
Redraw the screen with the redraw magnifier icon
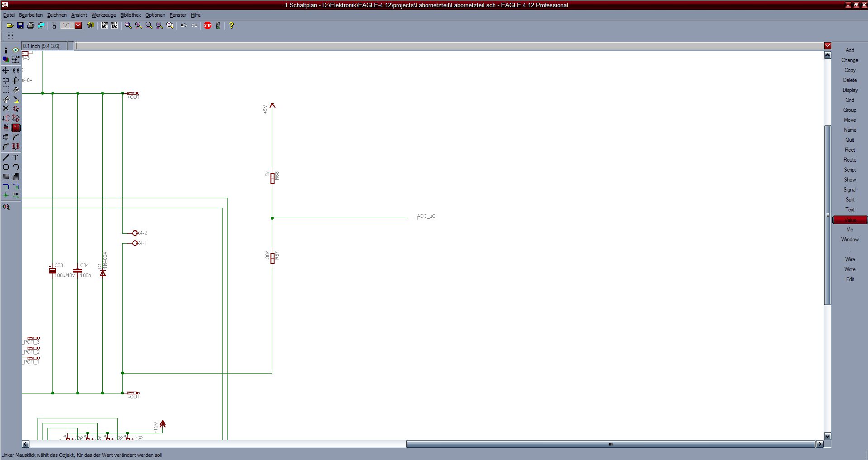click(159, 25)
